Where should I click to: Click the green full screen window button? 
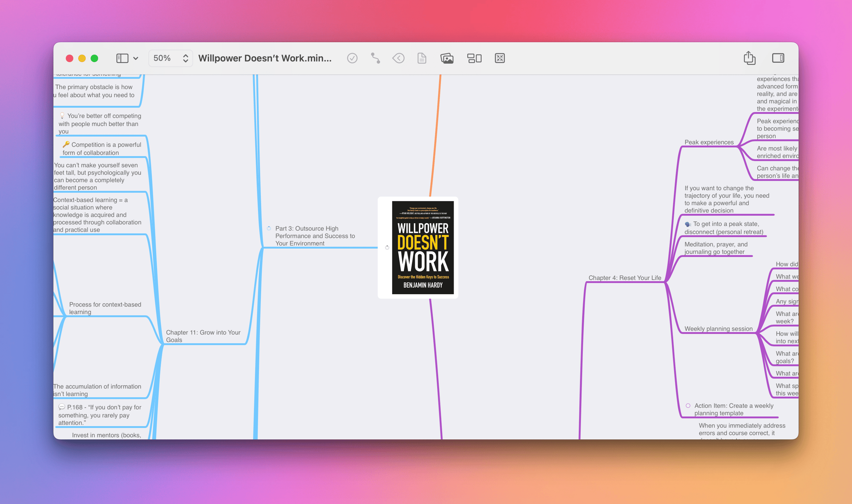coord(94,58)
